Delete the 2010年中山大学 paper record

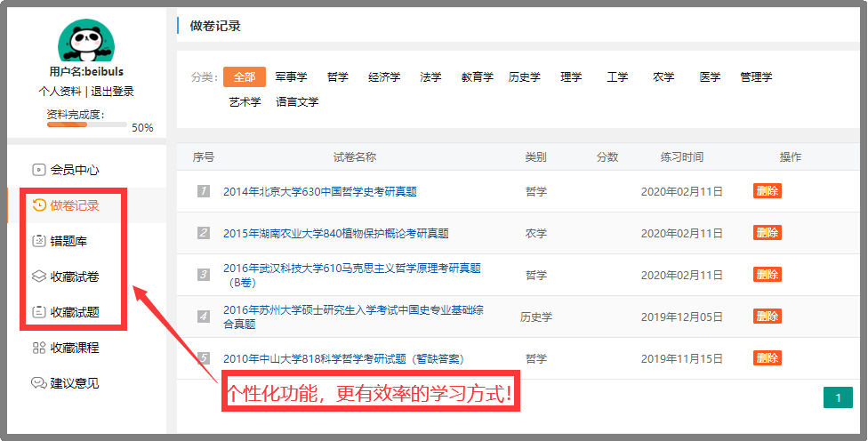pos(767,358)
